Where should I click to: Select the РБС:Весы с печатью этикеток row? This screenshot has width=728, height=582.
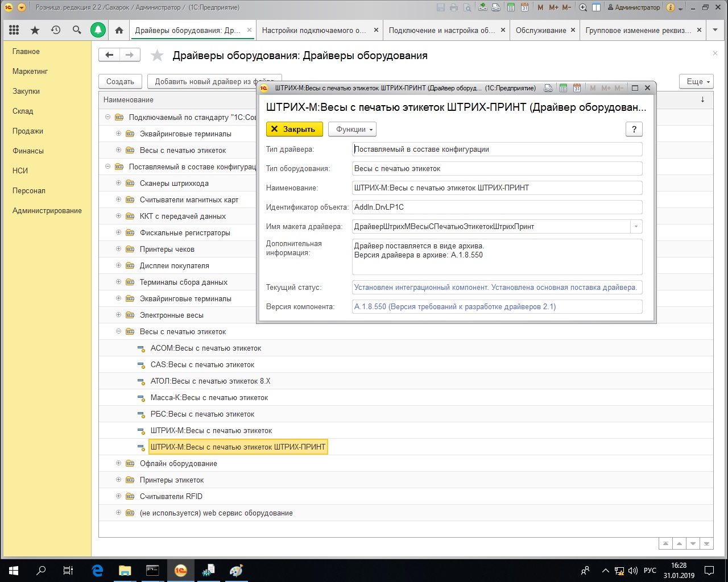pyautogui.click(x=406, y=414)
